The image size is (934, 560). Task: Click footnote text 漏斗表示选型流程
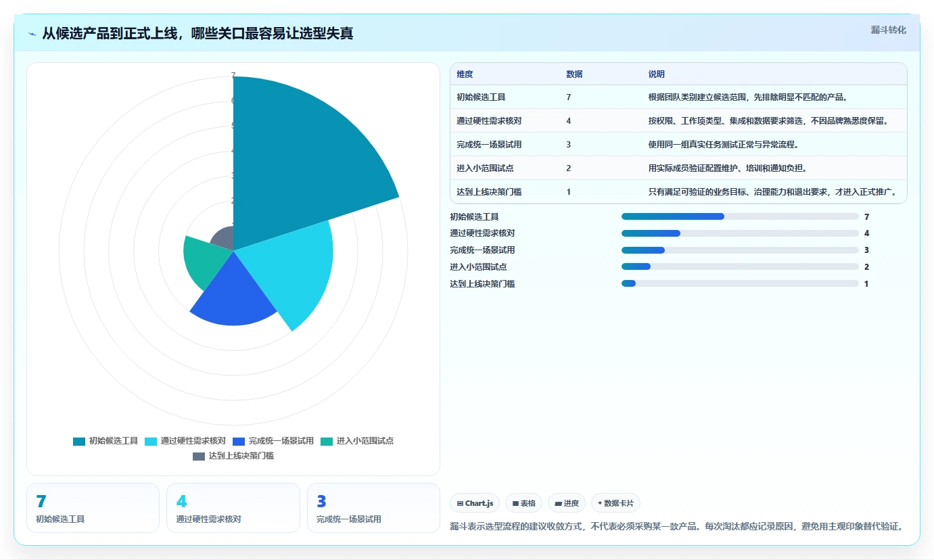[676, 526]
